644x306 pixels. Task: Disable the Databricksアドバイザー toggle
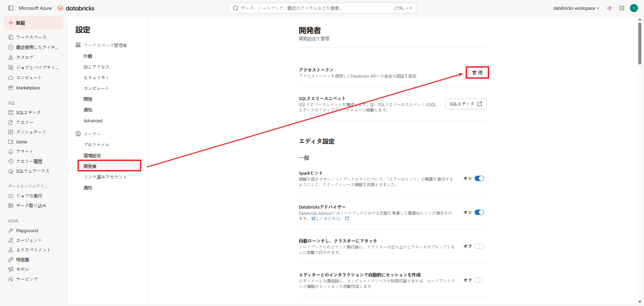coord(479,212)
